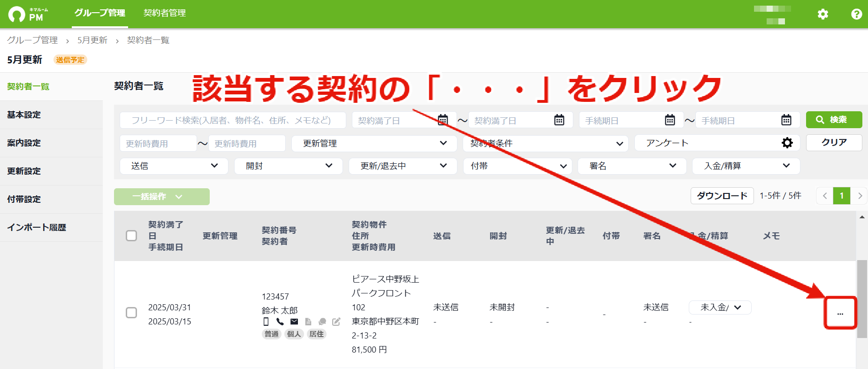Viewport: 868px width, 369px height.
Task: Click document icon under 鈴木 太郎
Action: click(x=308, y=322)
